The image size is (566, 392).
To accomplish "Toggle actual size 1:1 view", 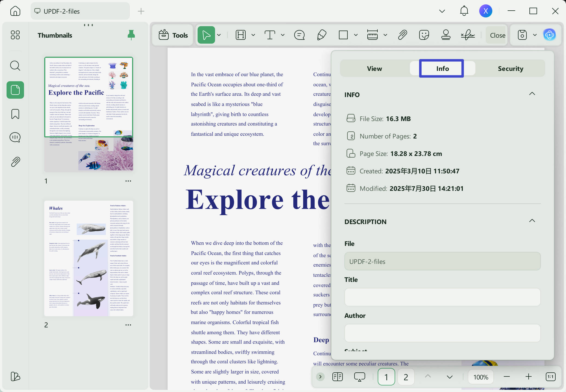I will click(x=550, y=377).
